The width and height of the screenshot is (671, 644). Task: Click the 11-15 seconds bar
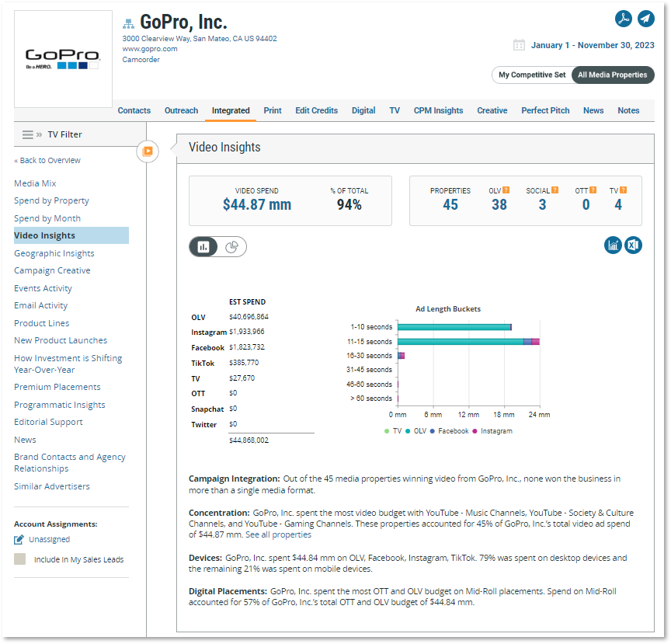coord(468,342)
